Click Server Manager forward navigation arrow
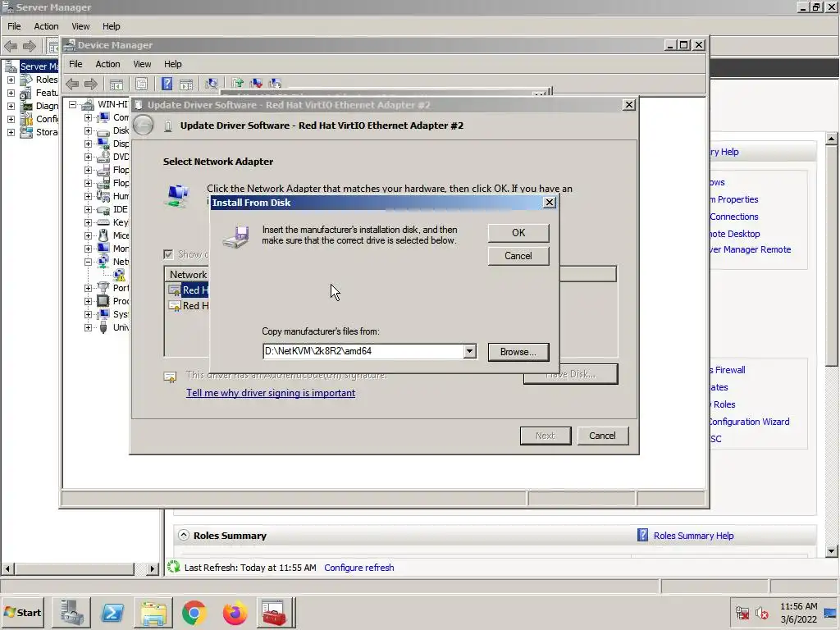 pyautogui.click(x=30, y=46)
